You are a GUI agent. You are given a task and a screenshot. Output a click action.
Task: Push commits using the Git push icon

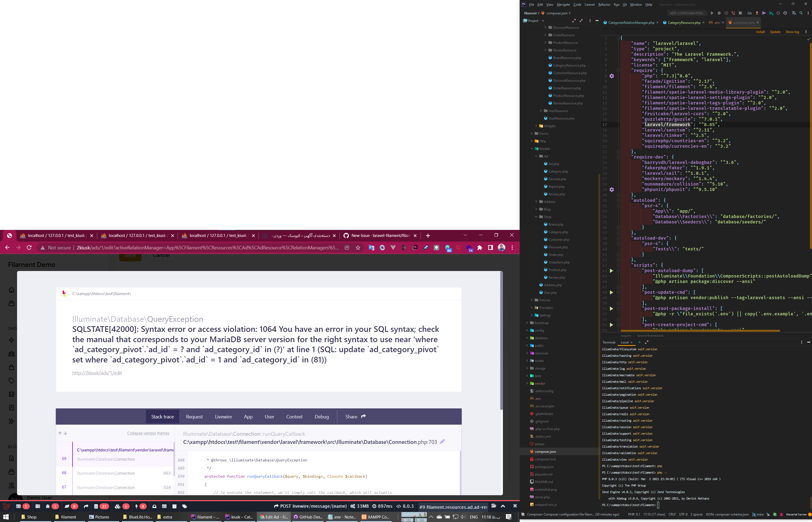pyautogui.click(x=764, y=13)
